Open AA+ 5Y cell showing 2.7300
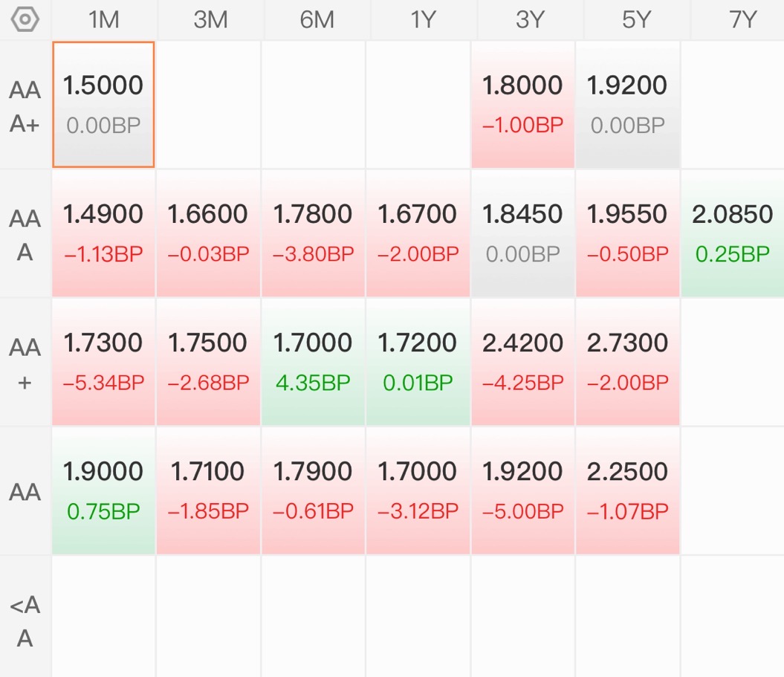784x677 pixels. click(627, 362)
